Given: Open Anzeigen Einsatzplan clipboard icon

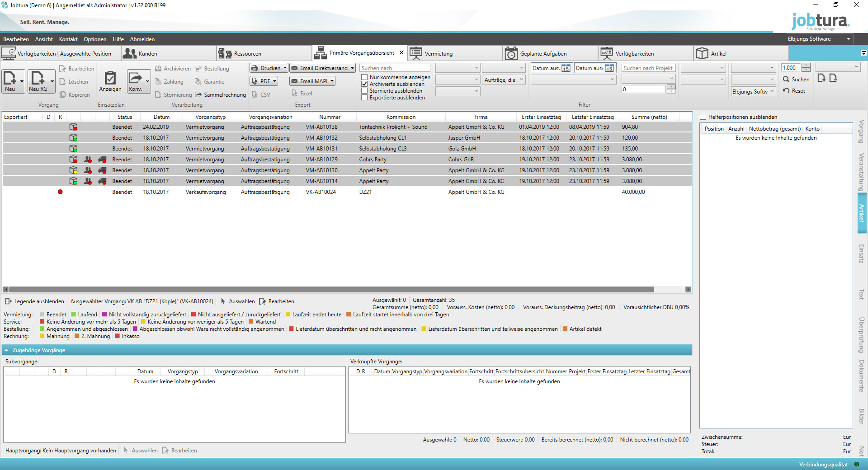Looking at the screenshot, I should (x=110, y=78).
